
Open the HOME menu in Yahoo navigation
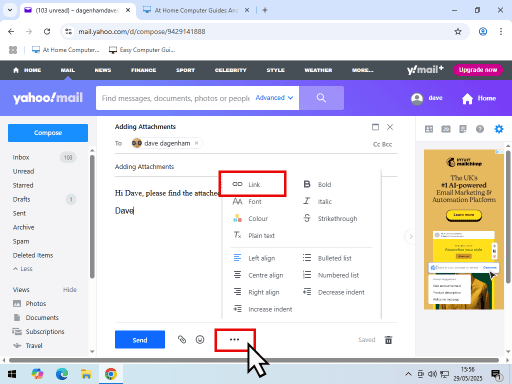pos(27,70)
